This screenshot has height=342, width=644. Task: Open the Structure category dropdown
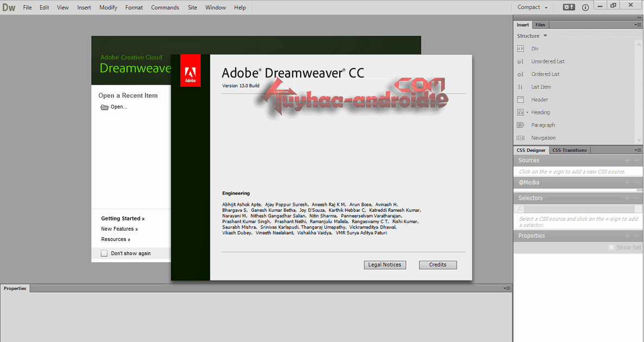tap(532, 36)
